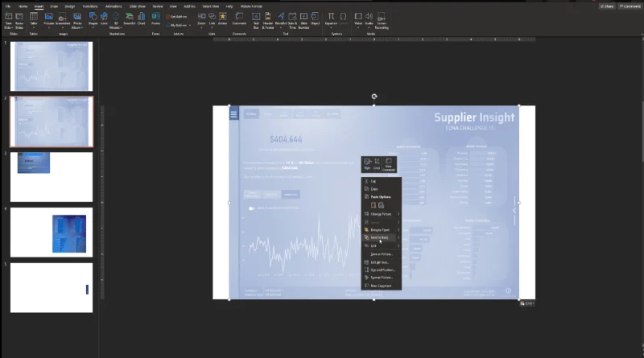Switch to the Home tab
The height and width of the screenshot is (358, 644).
(x=23, y=6)
